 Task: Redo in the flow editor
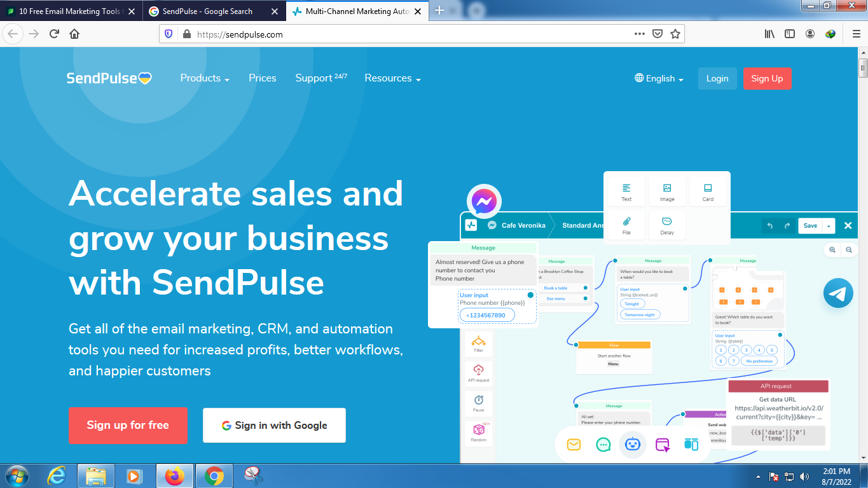(787, 226)
